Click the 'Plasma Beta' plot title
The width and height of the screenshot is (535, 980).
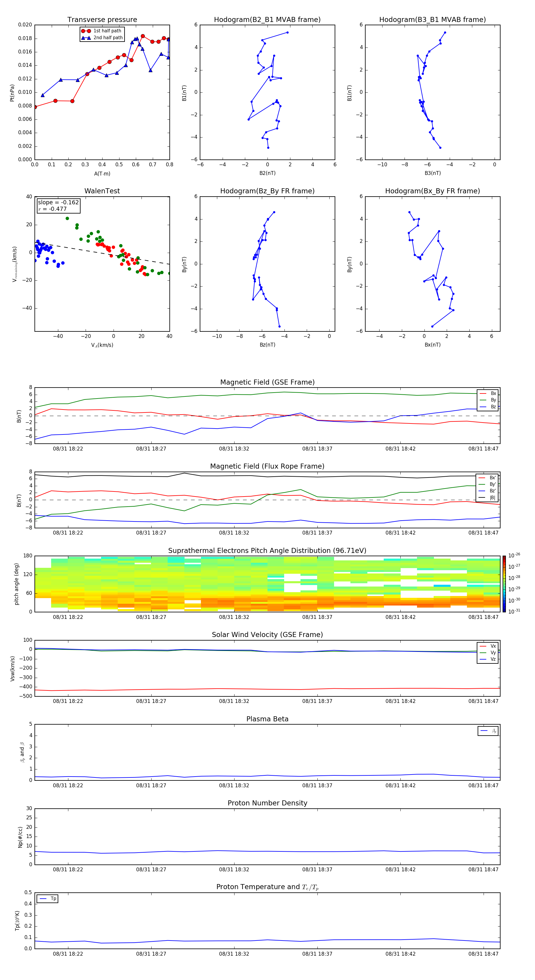pyautogui.click(x=267, y=719)
